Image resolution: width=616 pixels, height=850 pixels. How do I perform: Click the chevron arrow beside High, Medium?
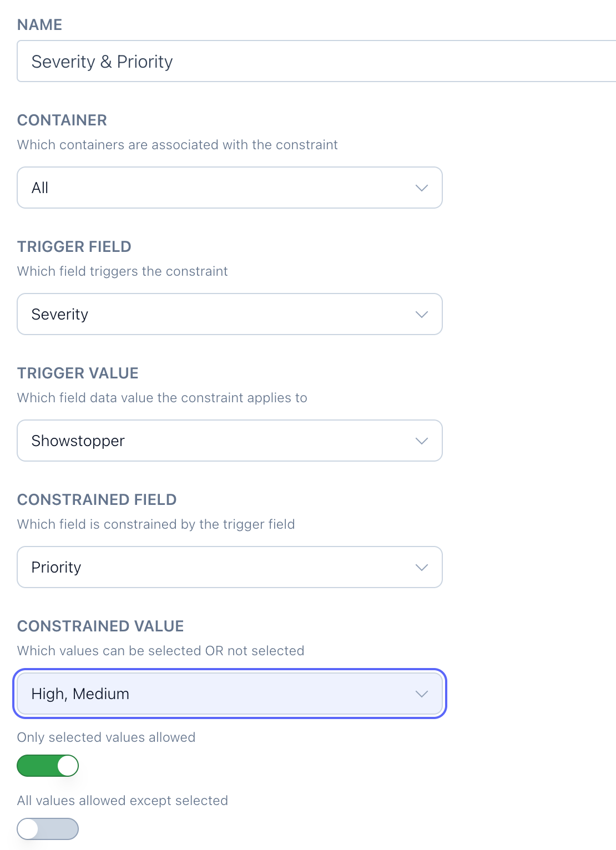[x=422, y=694]
